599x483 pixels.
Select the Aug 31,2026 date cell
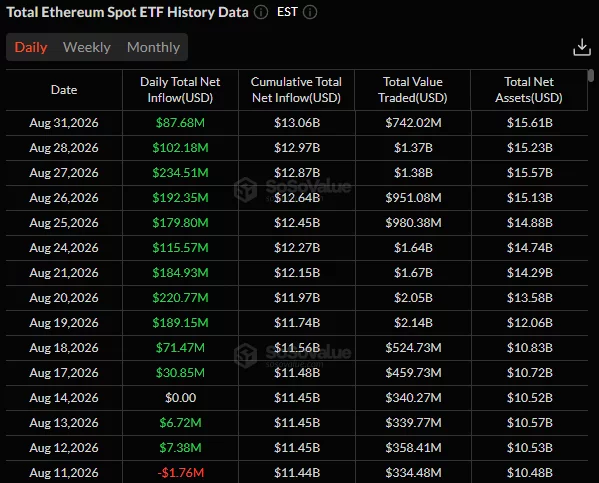point(64,123)
